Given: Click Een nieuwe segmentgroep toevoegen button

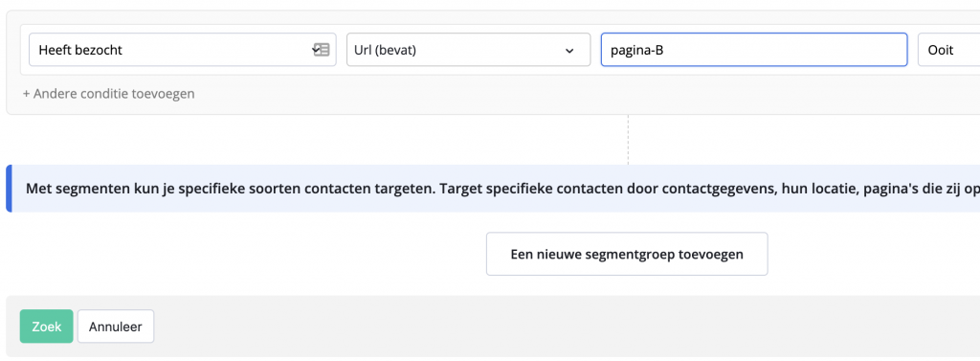Looking at the screenshot, I should click(627, 254).
